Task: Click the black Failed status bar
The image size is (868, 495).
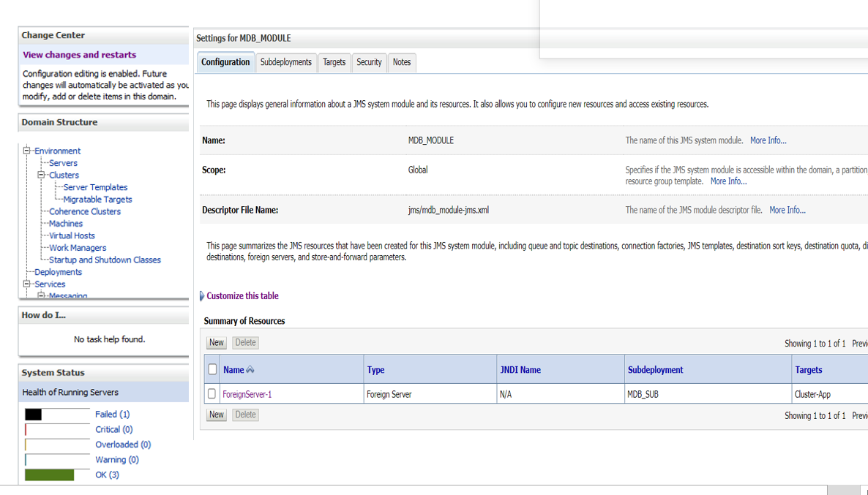Action: pos(33,415)
